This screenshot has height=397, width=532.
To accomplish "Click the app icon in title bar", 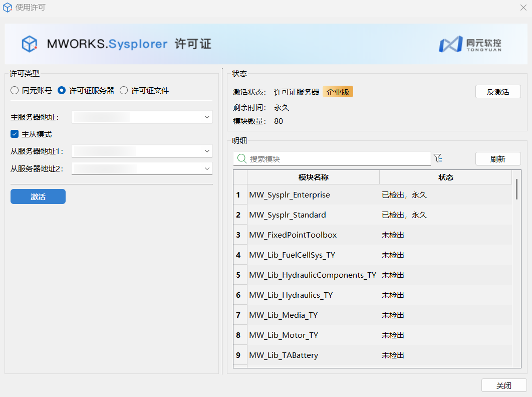I will click(8, 8).
